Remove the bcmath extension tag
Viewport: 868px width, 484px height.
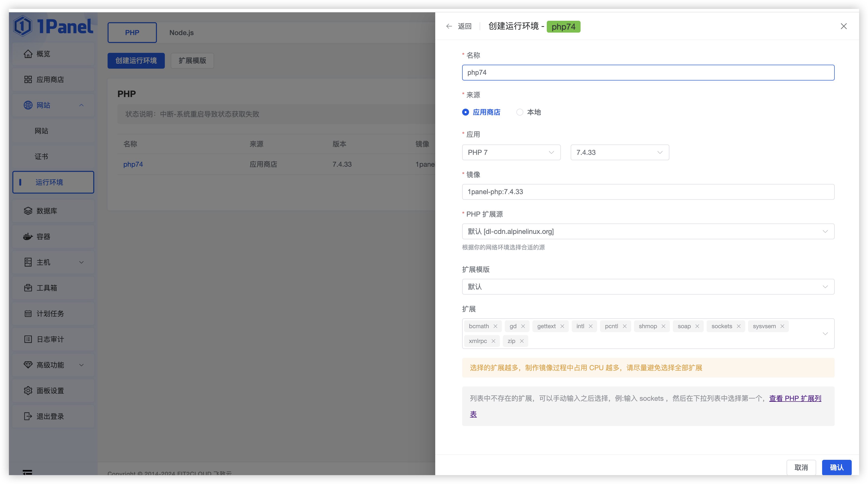(x=495, y=326)
